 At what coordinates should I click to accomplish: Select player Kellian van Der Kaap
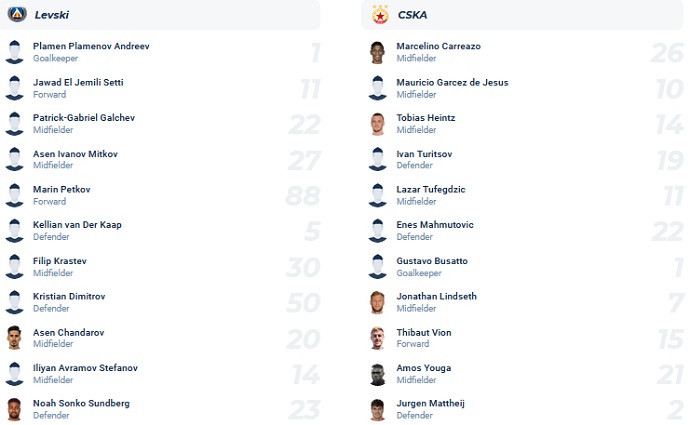[x=77, y=225]
